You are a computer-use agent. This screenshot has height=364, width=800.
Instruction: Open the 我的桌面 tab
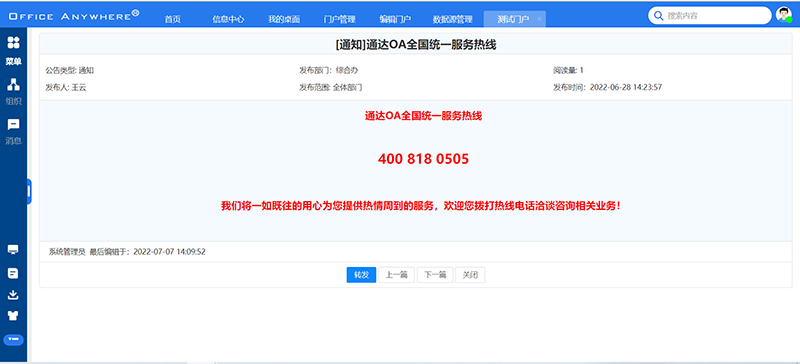click(x=284, y=19)
